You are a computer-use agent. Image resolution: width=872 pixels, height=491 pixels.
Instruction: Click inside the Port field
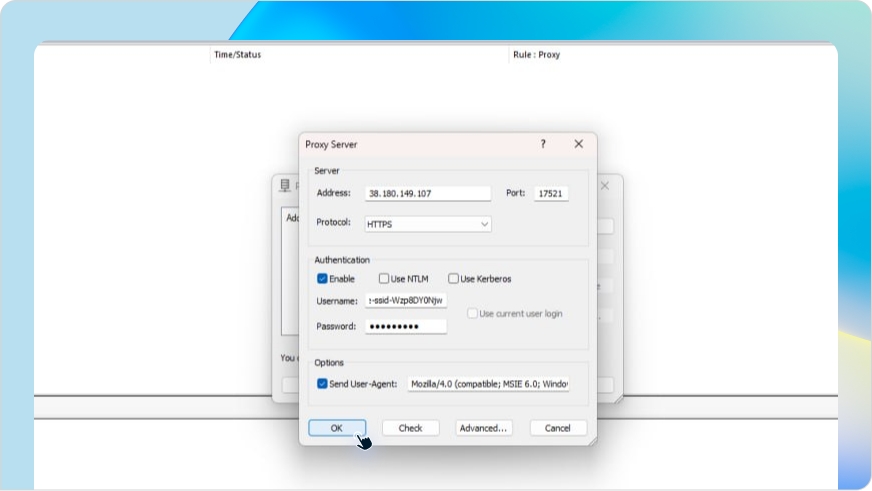click(x=550, y=194)
